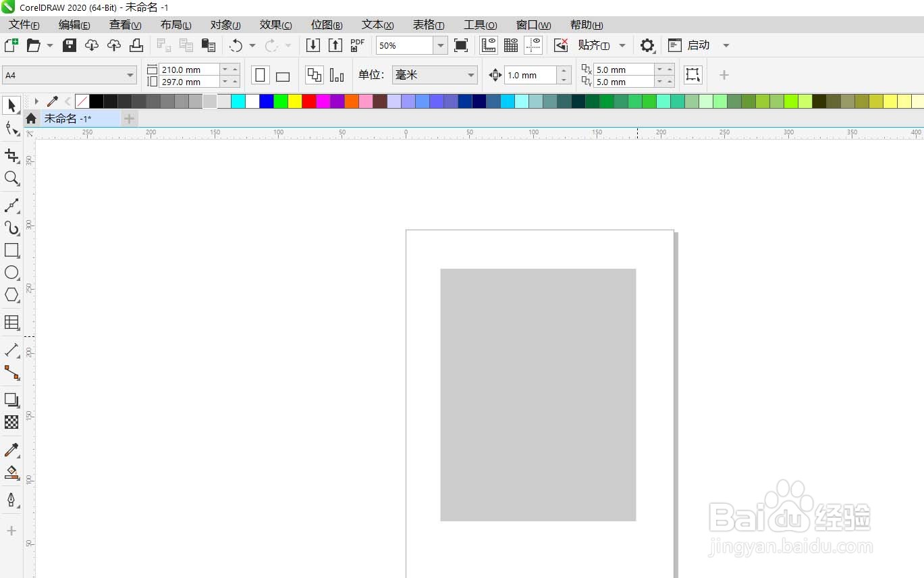This screenshot has height=578, width=924.
Task: Toggle treat as filled icon
Action: (x=693, y=75)
